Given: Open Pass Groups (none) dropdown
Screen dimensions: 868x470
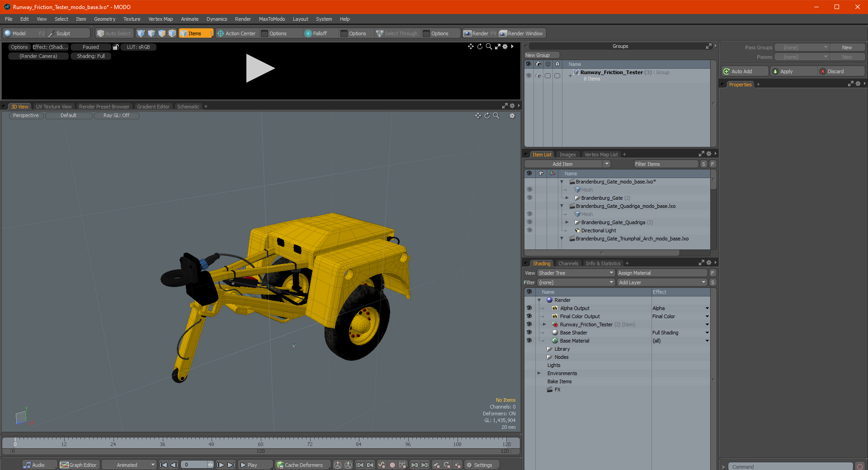Looking at the screenshot, I should [802, 47].
